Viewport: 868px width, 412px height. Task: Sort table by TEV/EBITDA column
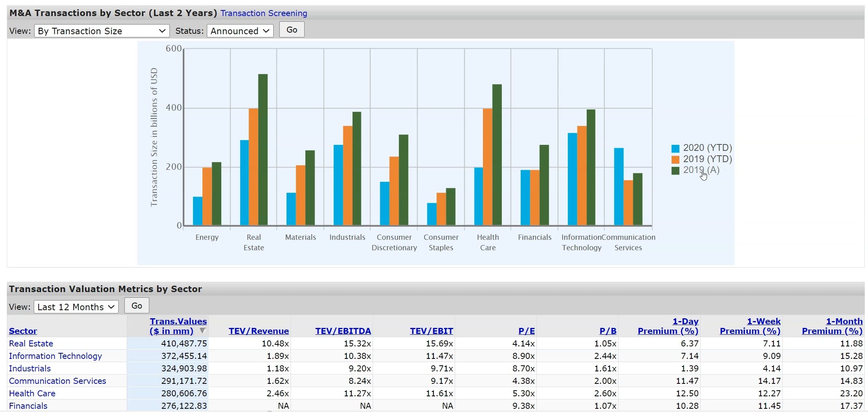click(343, 331)
